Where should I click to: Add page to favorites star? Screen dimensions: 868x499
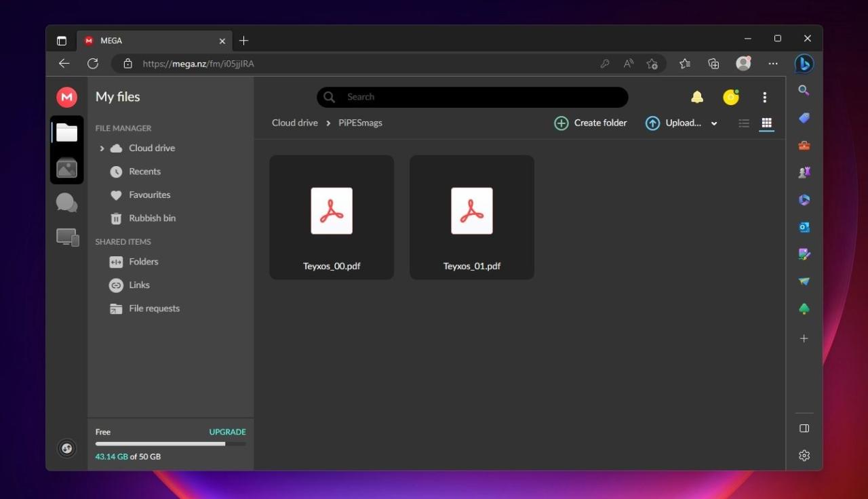coord(652,64)
